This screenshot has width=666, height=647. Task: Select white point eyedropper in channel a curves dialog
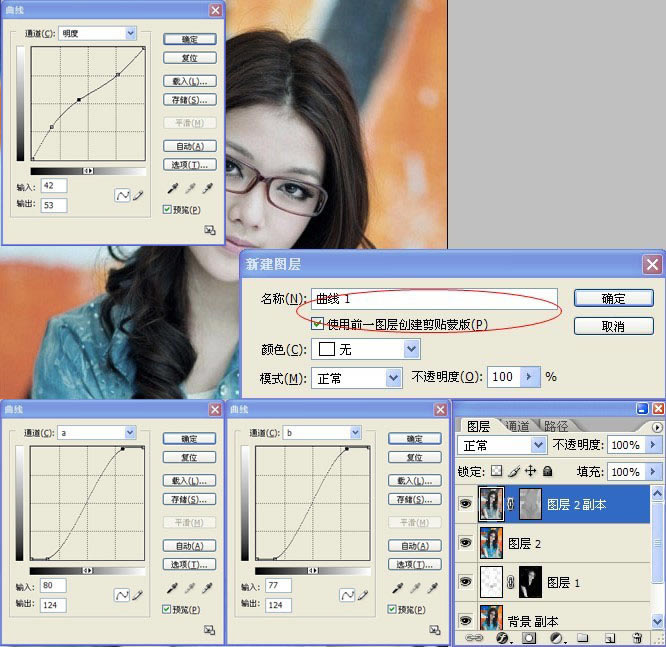click(x=207, y=588)
